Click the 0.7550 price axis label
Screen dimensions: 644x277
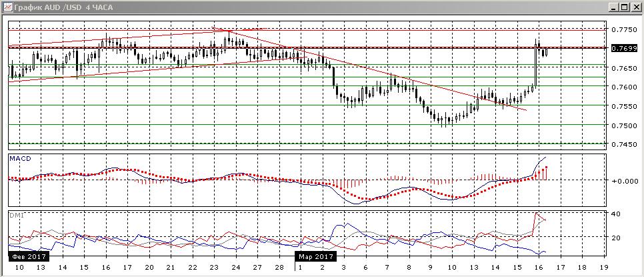pos(624,106)
